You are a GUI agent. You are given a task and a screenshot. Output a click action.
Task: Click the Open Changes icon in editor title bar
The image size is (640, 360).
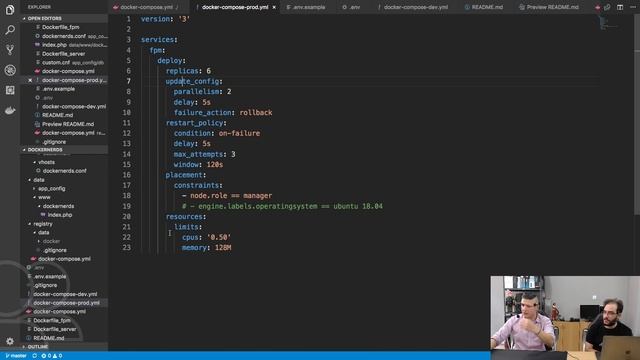tap(607, 7)
